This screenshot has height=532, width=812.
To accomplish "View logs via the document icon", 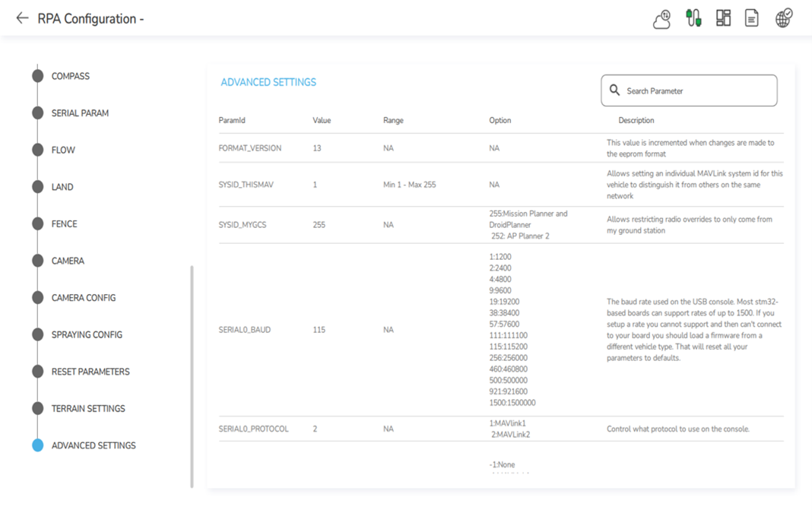I will [x=752, y=17].
